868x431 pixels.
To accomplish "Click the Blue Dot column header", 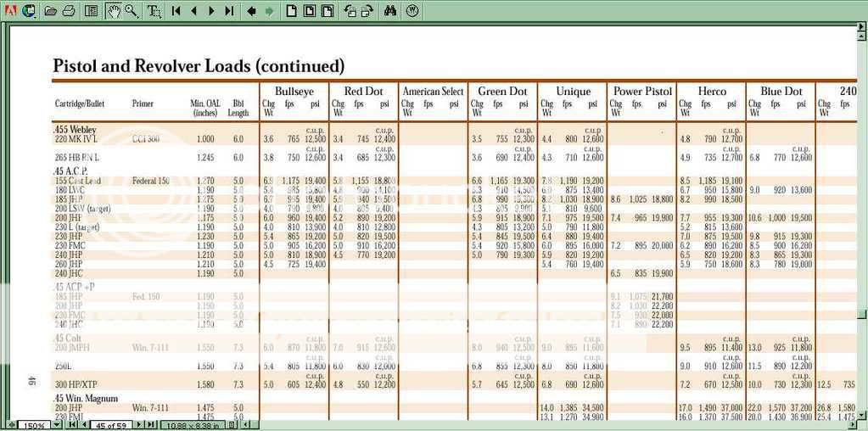I will coord(781,92).
